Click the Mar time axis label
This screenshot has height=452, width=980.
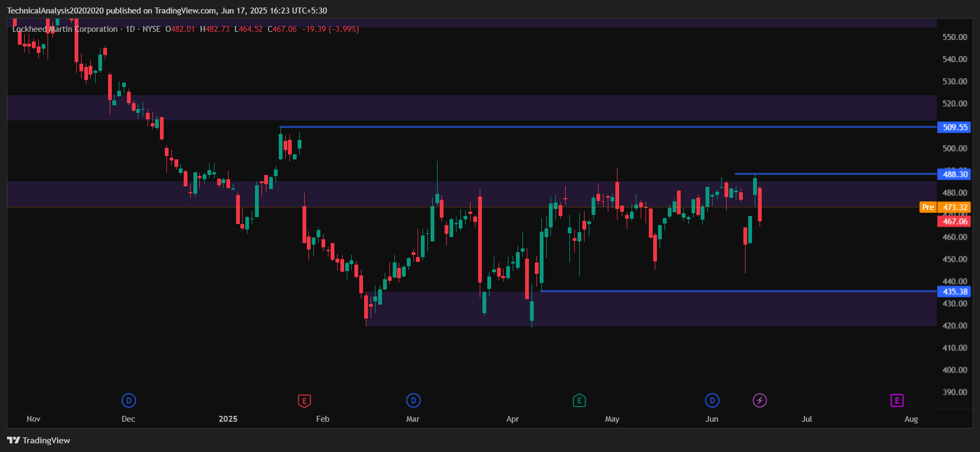point(413,419)
